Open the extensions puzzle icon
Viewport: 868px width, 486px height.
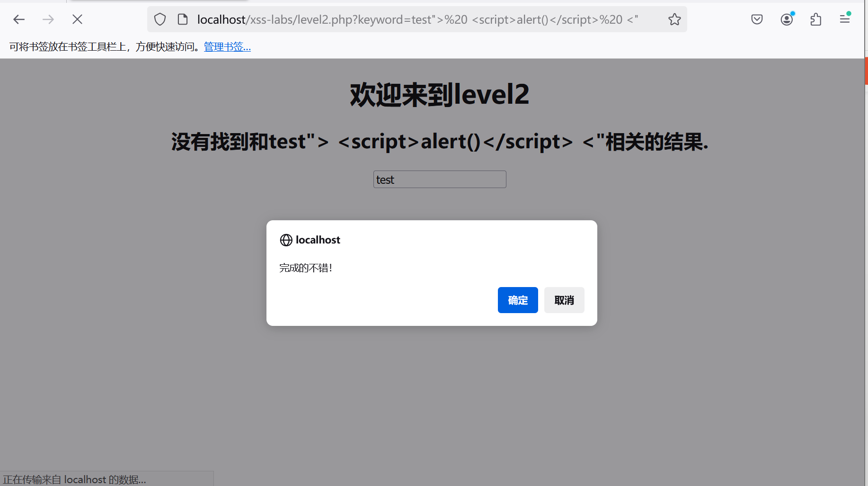pyautogui.click(x=815, y=19)
